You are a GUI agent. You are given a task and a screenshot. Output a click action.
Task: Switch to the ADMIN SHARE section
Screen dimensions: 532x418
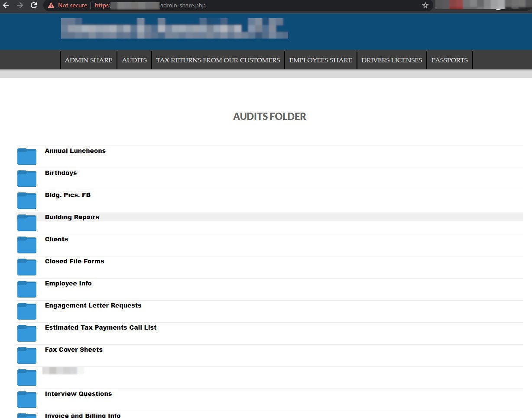(88, 60)
